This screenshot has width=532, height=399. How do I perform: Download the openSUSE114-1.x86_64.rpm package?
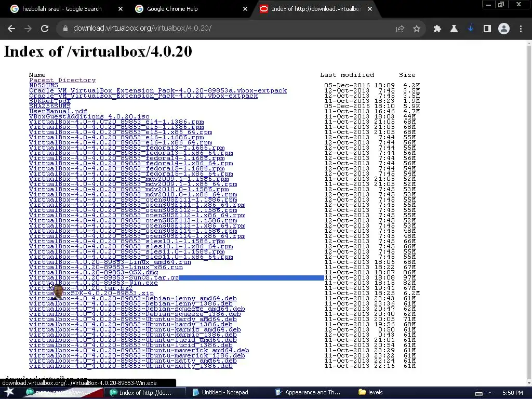[137, 236]
